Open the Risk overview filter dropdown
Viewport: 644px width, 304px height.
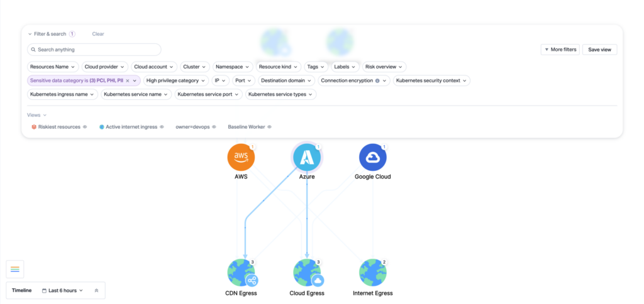pos(384,67)
